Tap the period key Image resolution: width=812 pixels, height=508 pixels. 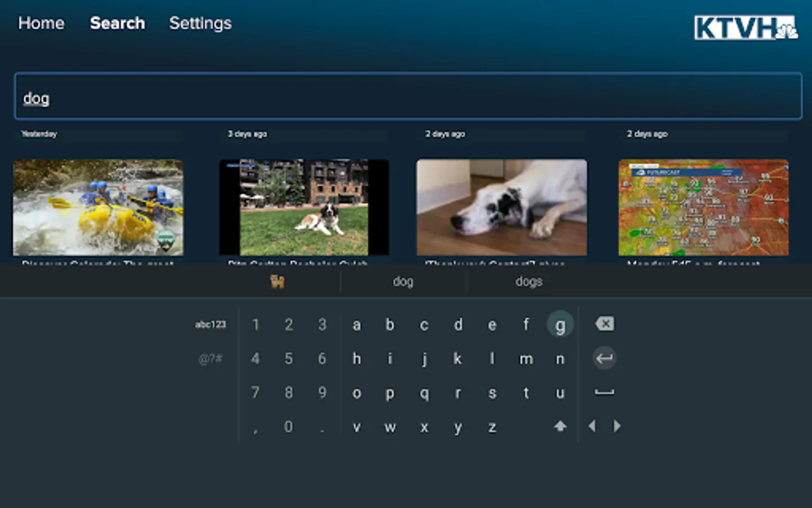point(322,431)
